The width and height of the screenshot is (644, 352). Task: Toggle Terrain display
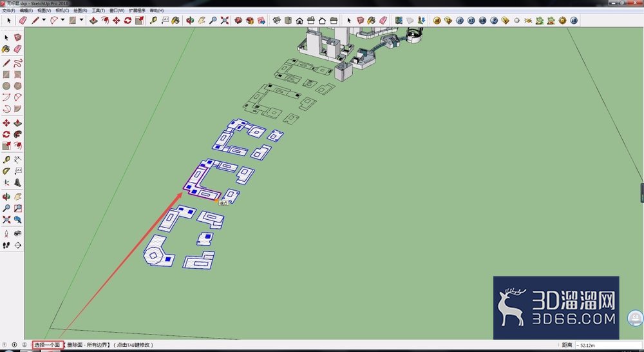(x=410, y=20)
